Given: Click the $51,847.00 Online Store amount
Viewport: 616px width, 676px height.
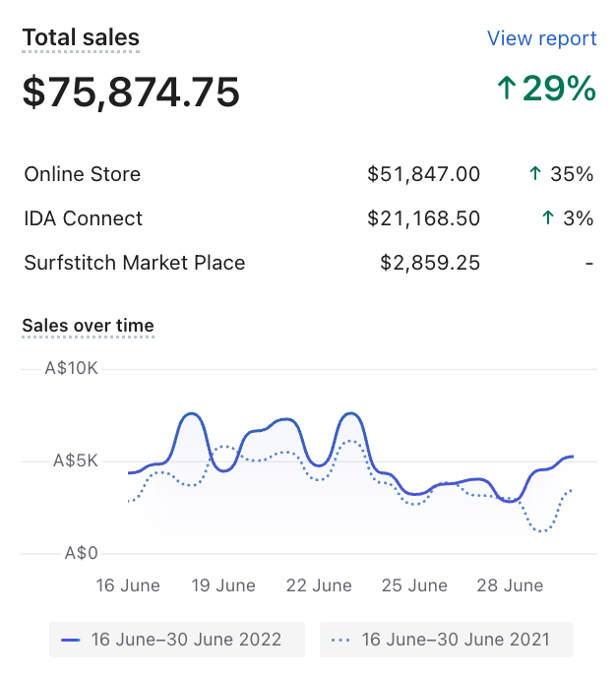Looking at the screenshot, I should 423,174.
